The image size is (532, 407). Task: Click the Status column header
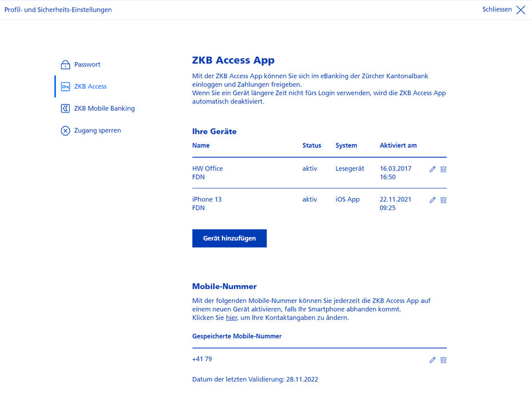click(312, 146)
